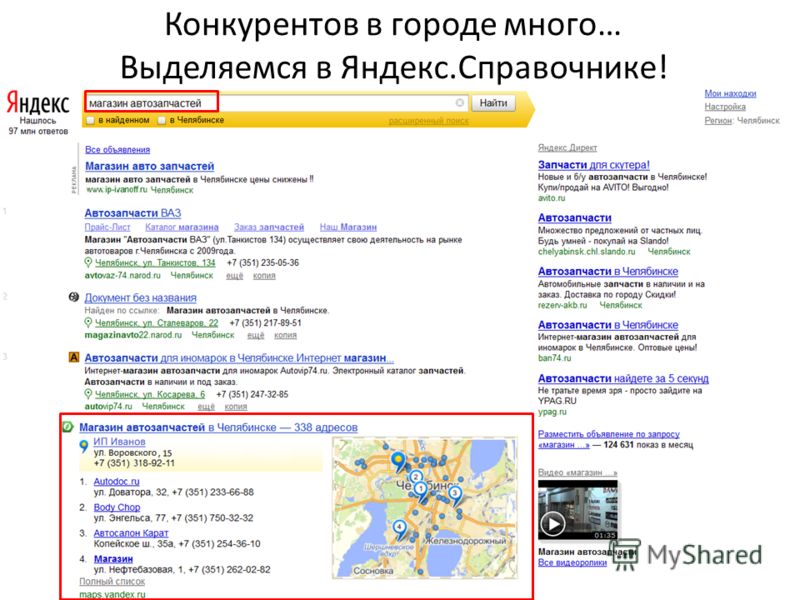Open the 'Автозапчасти' Slando ad title

tap(575, 218)
